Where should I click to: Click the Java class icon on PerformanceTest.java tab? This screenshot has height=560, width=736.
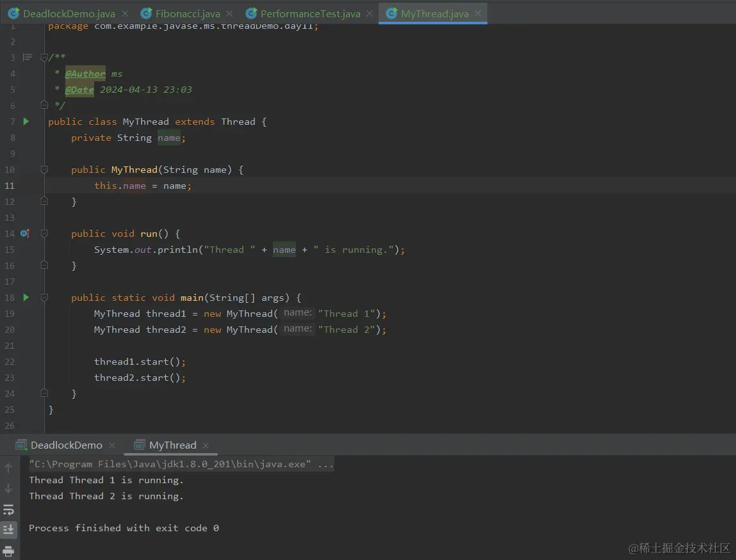tap(252, 13)
